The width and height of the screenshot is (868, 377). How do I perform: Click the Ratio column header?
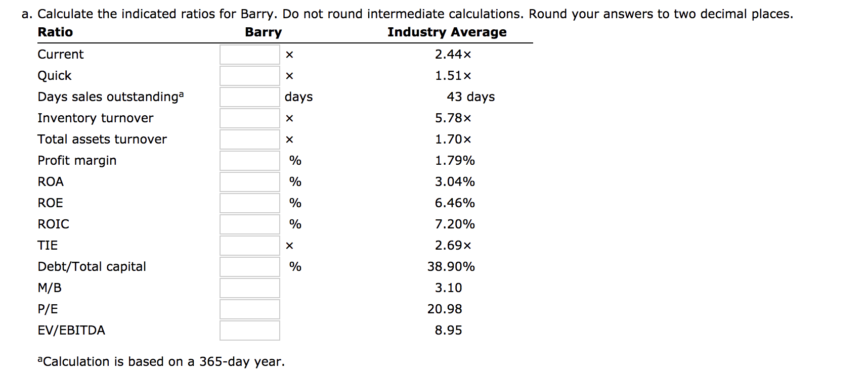pyautogui.click(x=55, y=32)
